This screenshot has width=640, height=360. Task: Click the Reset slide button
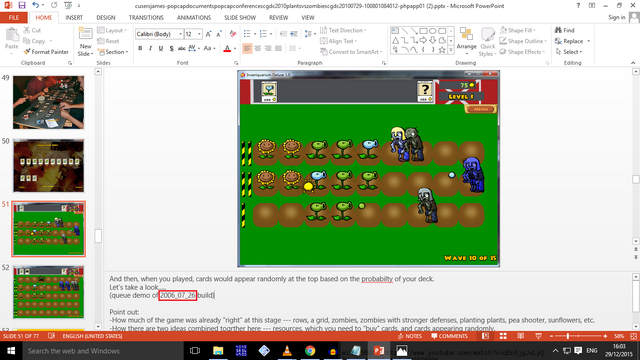(x=109, y=41)
